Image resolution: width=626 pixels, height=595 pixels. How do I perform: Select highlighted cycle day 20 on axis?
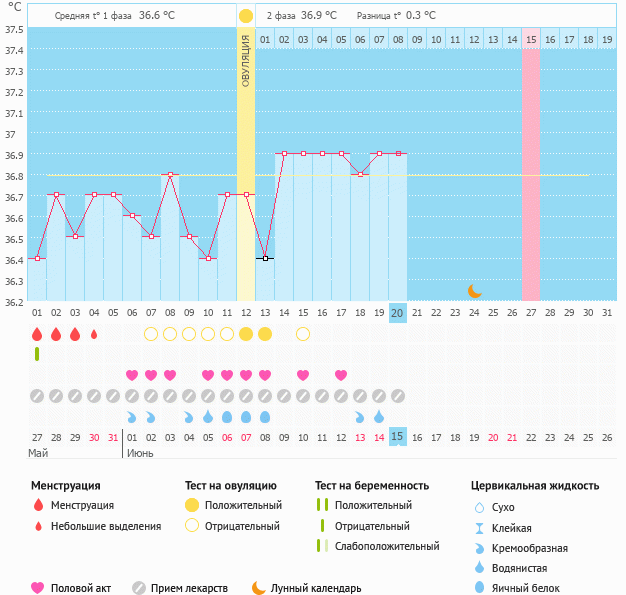[x=397, y=313]
